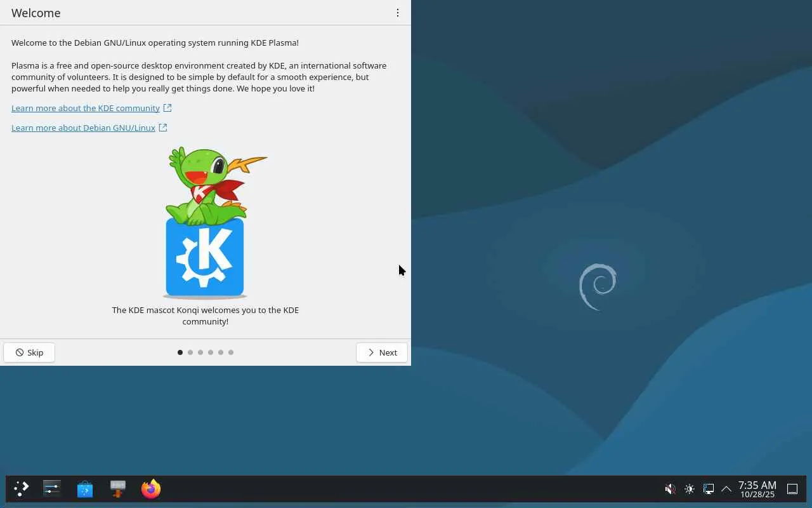The height and width of the screenshot is (508, 812).
Task: Click the Welcome page heading
Action: click(36, 13)
